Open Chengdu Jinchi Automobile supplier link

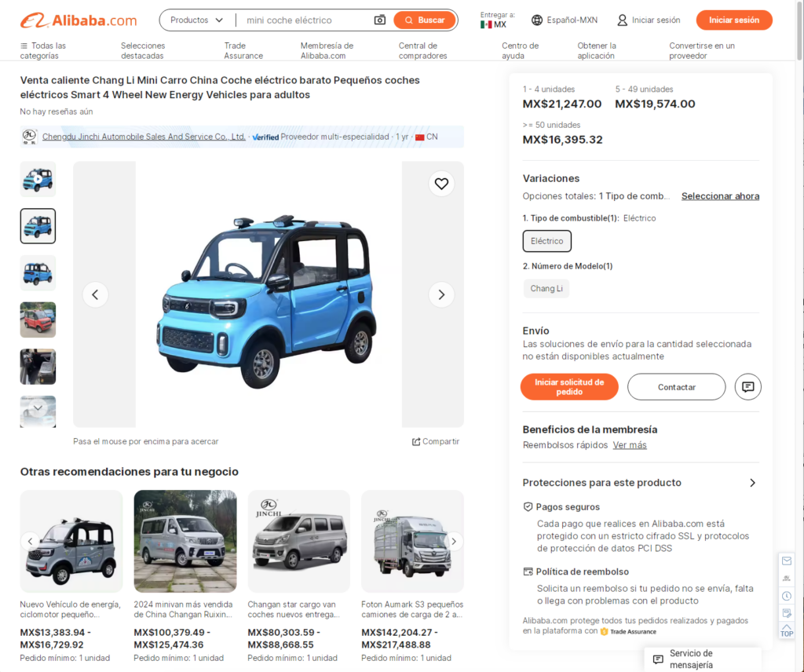(144, 137)
